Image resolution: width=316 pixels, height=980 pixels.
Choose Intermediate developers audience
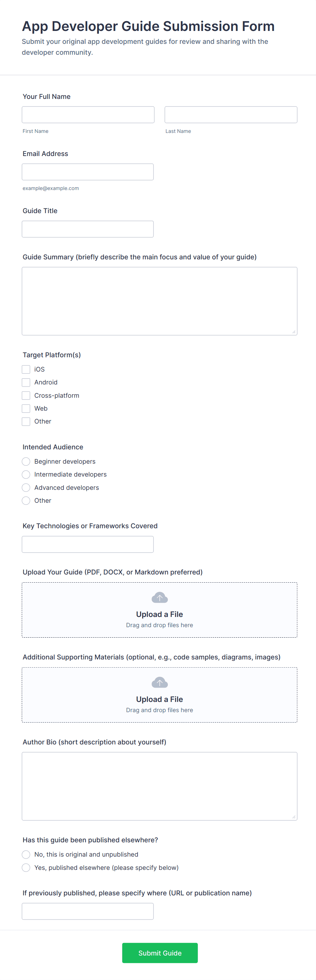[26, 474]
